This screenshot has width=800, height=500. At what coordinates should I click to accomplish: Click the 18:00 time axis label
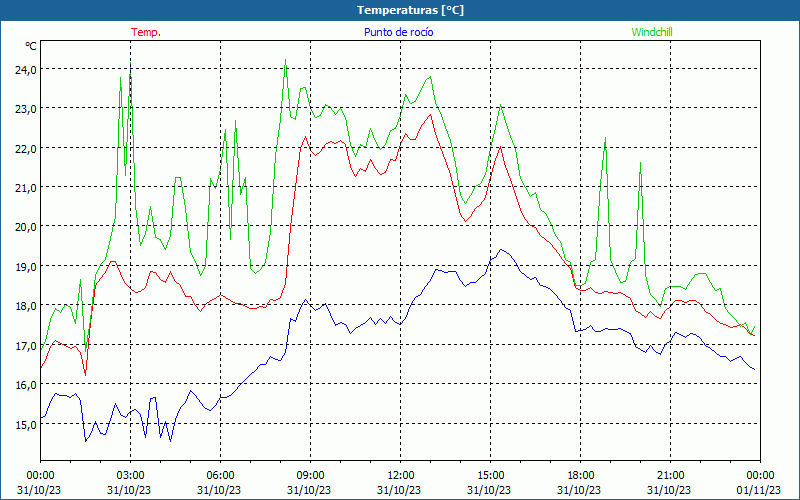click(x=581, y=476)
